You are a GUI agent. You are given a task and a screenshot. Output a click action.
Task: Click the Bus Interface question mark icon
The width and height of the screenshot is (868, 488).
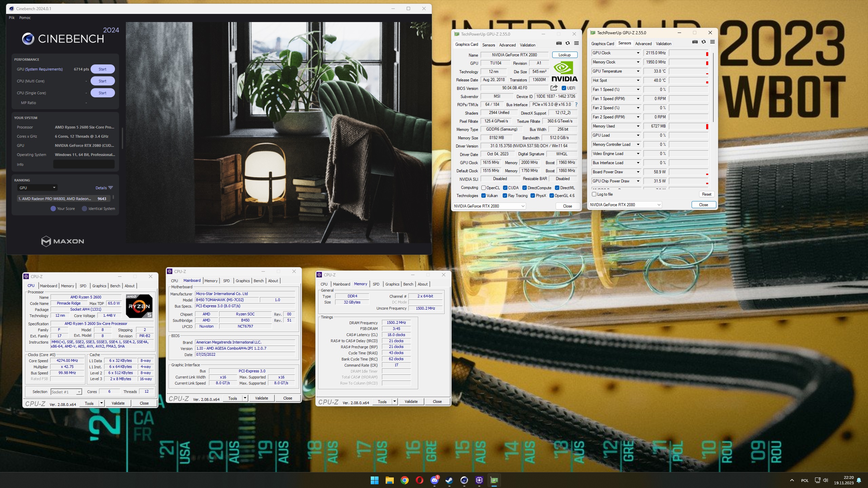576,104
